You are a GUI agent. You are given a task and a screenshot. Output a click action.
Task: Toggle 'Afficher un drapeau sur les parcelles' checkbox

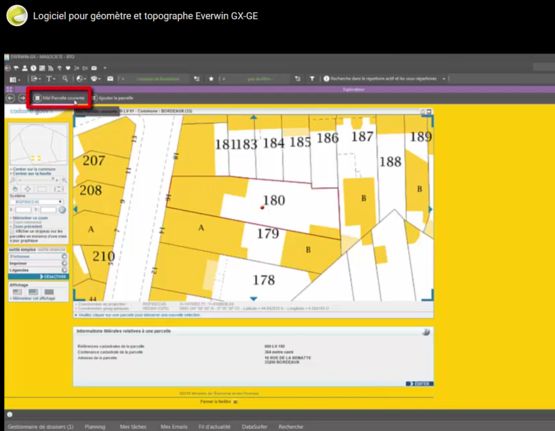click(12, 231)
